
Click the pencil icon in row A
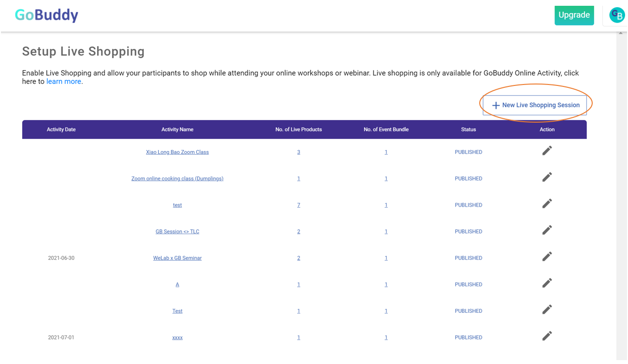click(x=547, y=283)
